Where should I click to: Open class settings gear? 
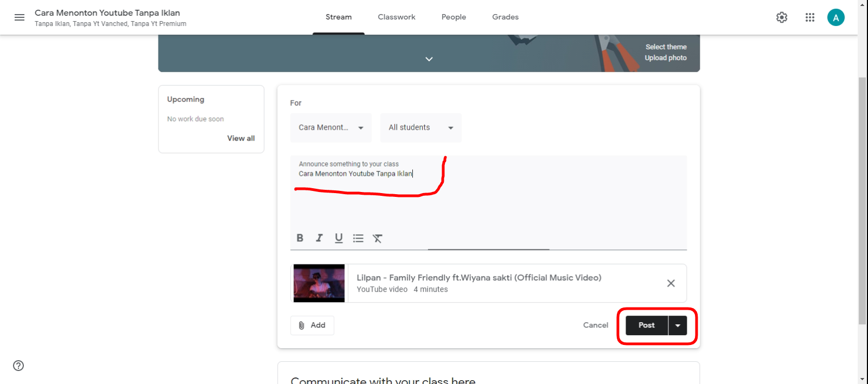click(782, 17)
